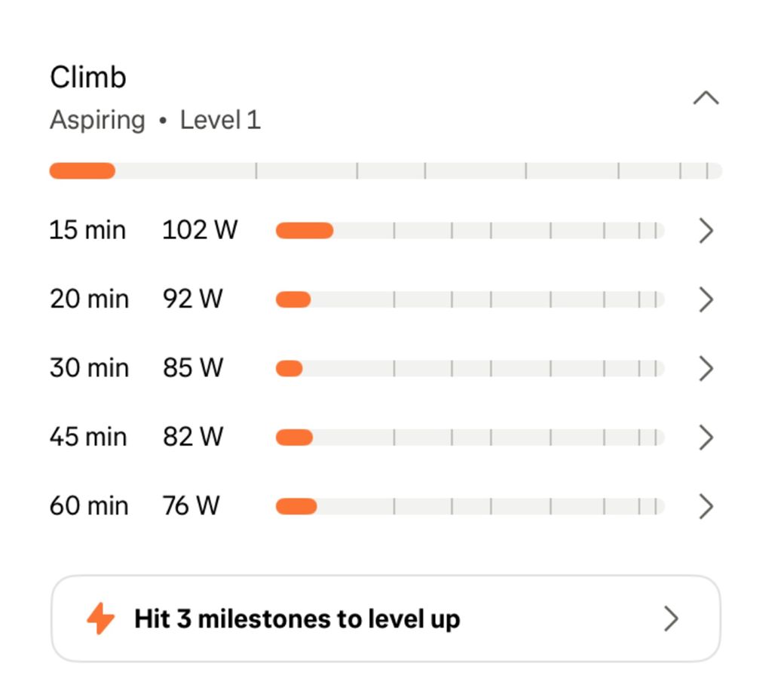Viewport: 772px width, 700px height.
Task: Select the 102 W power value
Action: [x=200, y=230]
